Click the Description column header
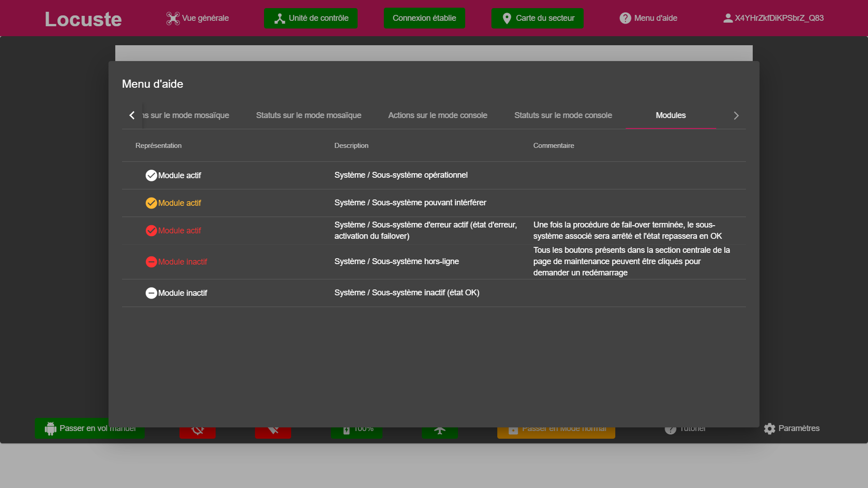This screenshot has width=868, height=488. [x=351, y=146]
